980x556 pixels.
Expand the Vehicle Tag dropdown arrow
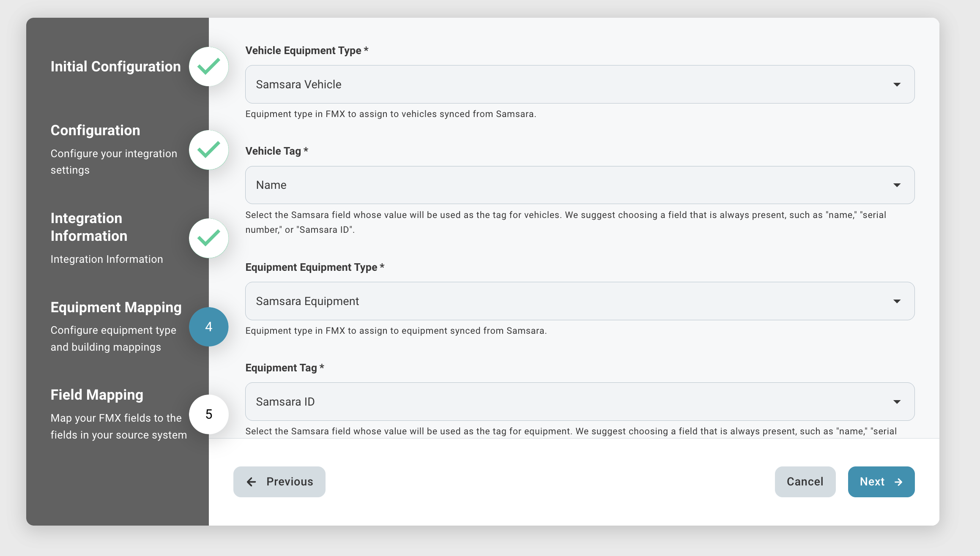897,185
